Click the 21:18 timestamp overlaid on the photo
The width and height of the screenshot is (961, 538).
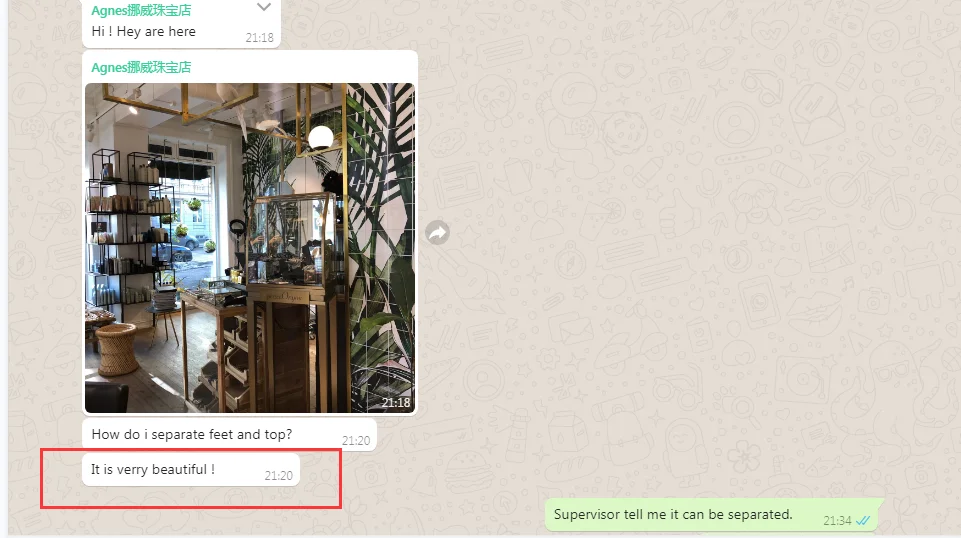click(396, 403)
